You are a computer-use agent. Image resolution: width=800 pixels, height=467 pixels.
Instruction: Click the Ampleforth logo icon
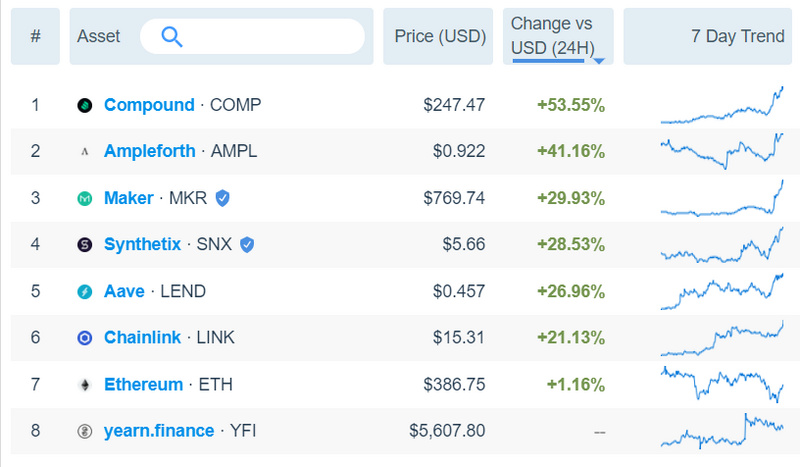coord(85,152)
